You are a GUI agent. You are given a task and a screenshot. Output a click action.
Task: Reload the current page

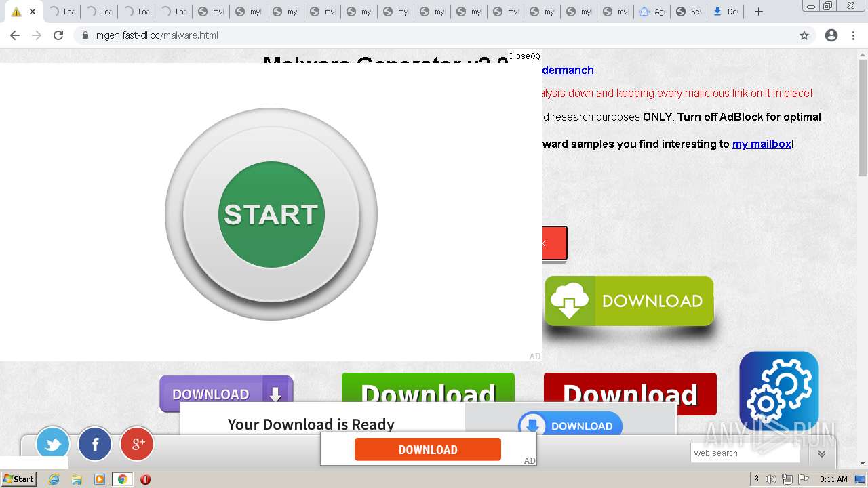coord(58,35)
